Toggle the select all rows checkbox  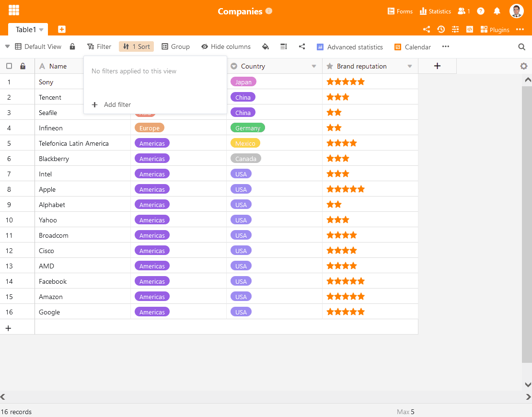[x=9, y=66]
